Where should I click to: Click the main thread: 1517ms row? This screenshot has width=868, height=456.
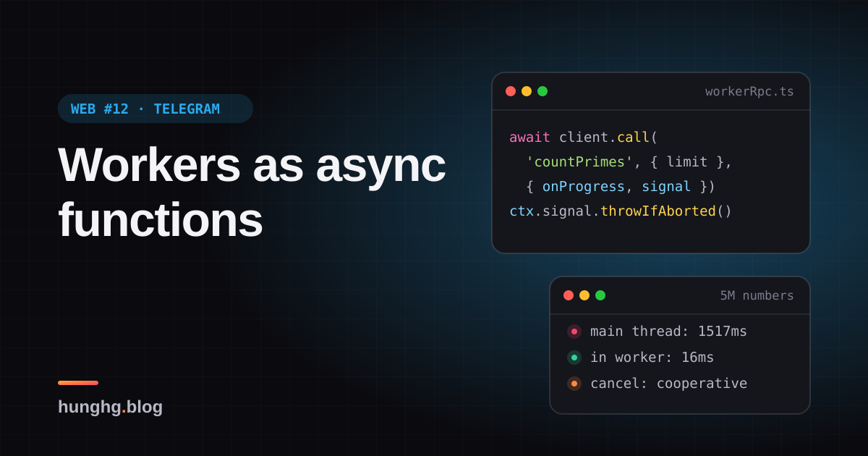click(657, 332)
